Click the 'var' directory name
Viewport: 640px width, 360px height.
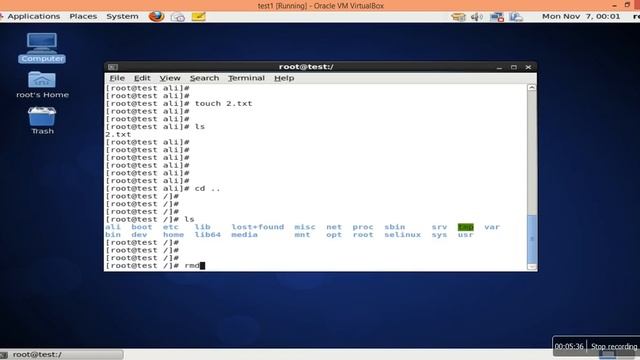pyautogui.click(x=492, y=227)
